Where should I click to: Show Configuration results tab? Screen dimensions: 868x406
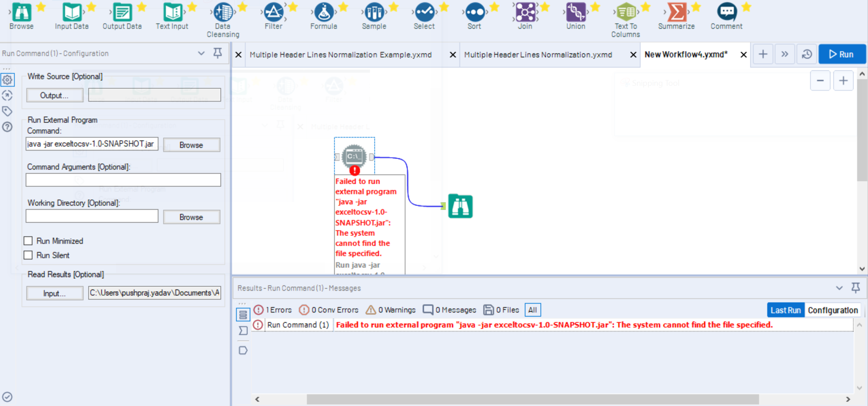tap(833, 310)
